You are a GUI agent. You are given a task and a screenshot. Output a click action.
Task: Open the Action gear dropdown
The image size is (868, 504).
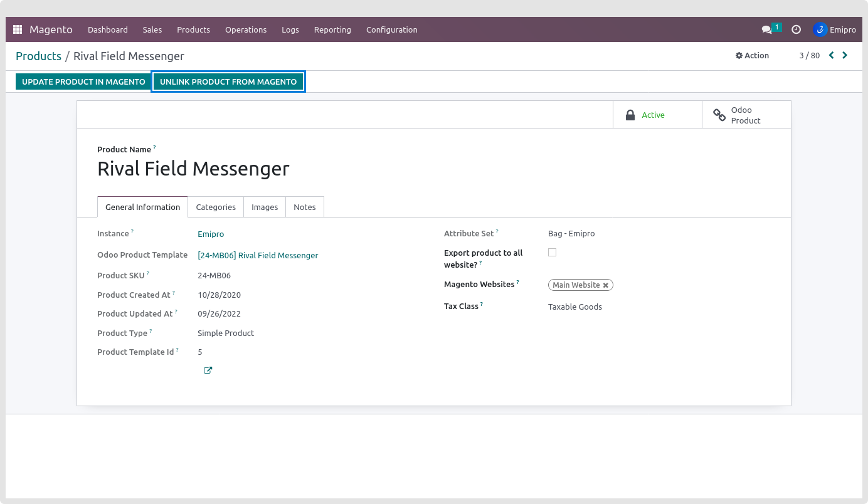pos(752,55)
